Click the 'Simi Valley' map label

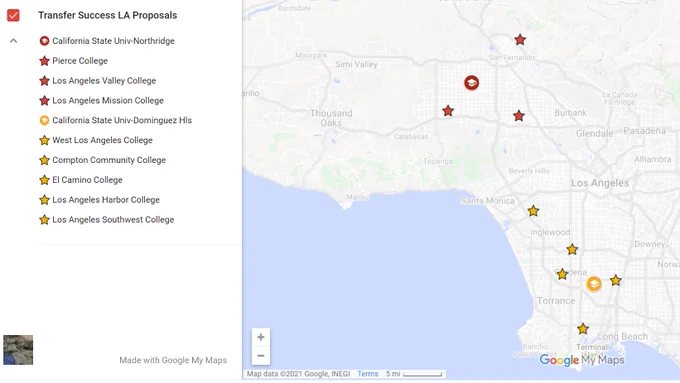[356, 64]
